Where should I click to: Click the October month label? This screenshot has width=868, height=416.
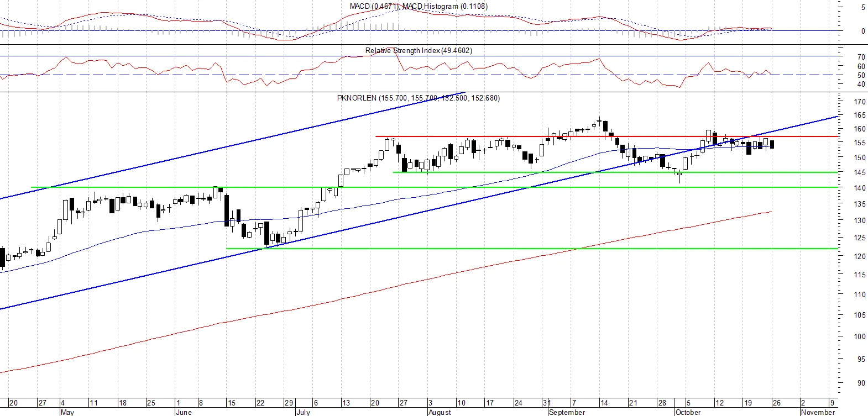688,412
